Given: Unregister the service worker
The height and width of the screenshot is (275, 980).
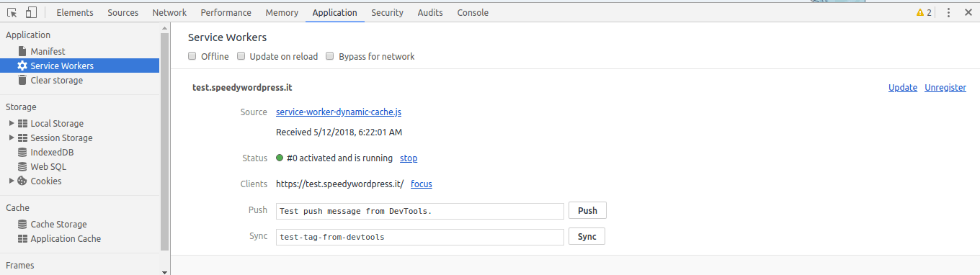Looking at the screenshot, I should (x=945, y=88).
